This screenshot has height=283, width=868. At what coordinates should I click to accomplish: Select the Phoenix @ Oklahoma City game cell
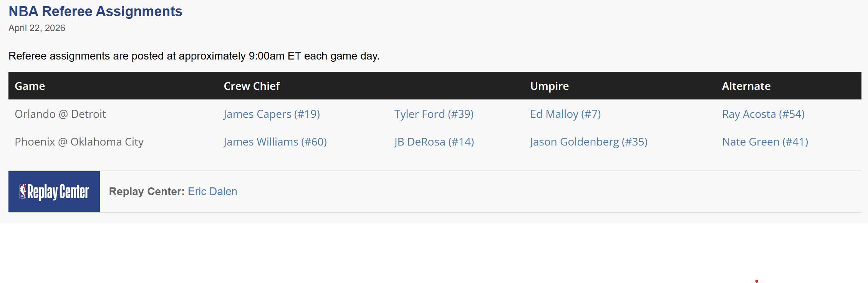79,142
